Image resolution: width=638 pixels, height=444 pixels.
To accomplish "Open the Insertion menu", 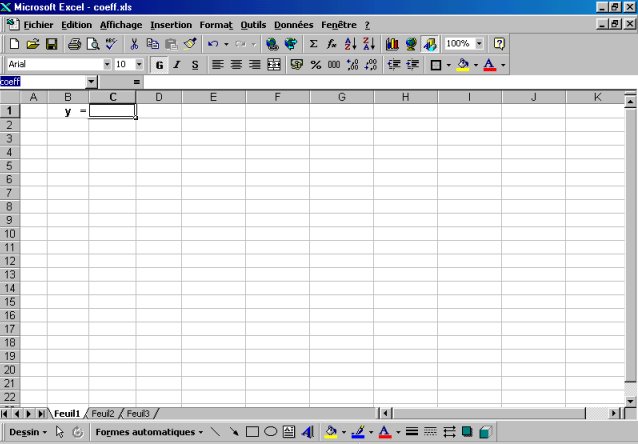I will point(171,25).
